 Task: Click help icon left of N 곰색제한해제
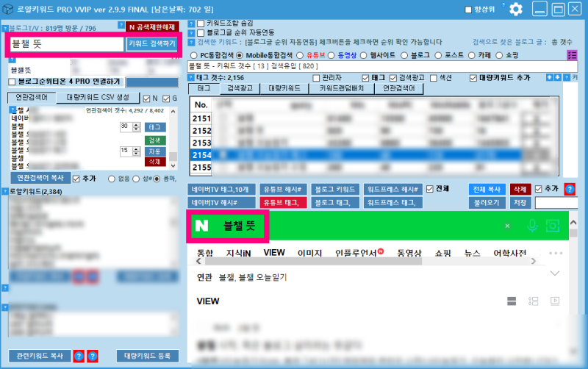(121, 25)
